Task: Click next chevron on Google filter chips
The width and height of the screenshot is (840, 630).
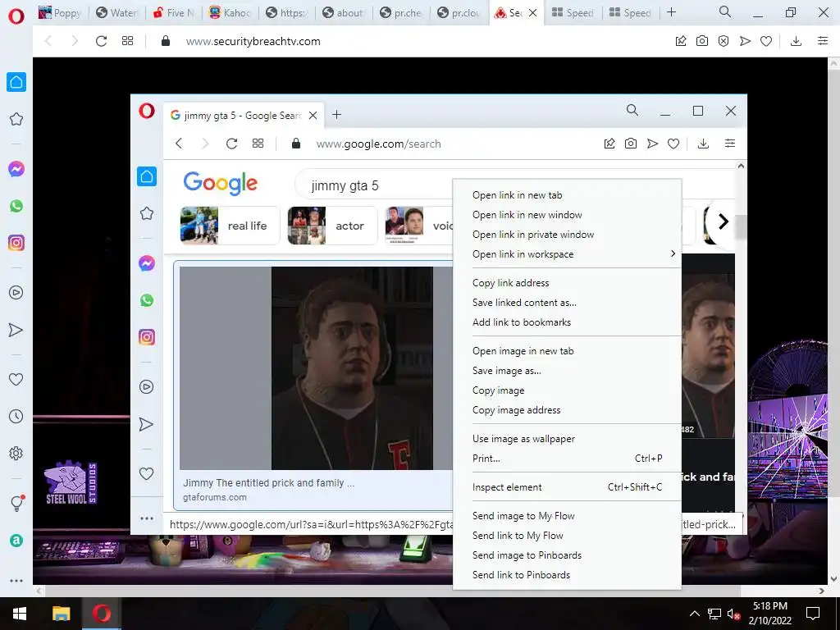Action: (x=724, y=221)
